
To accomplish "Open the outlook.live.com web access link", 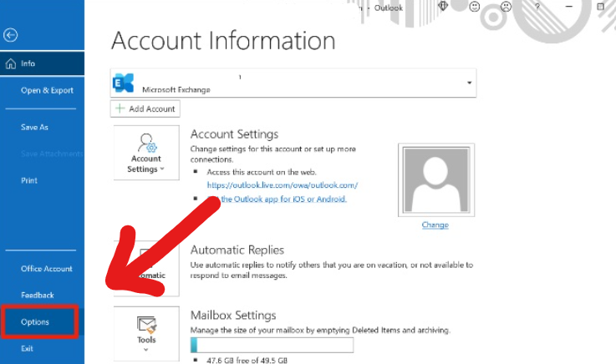I will pyautogui.click(x=282, y=185).
